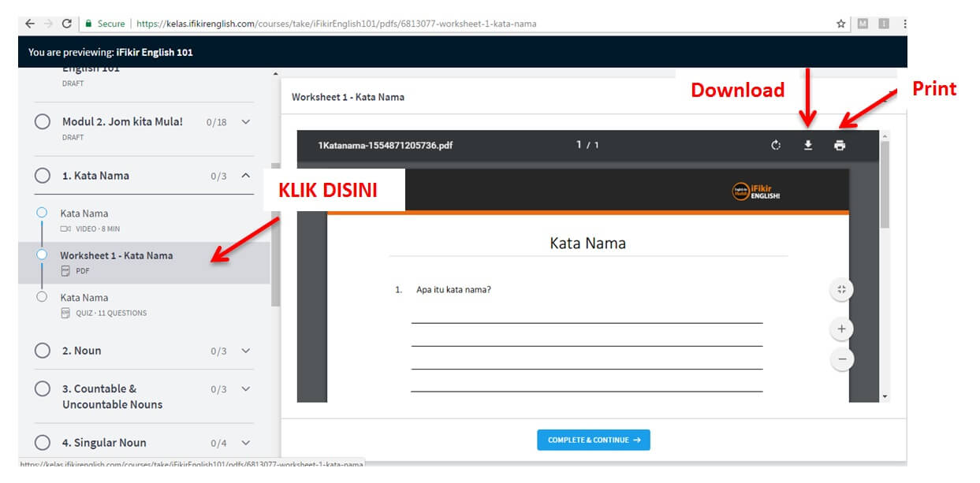Collapse the 1. Kata Nama section chevron
This screenshot has width=980, height=483.
coord(246,176)
